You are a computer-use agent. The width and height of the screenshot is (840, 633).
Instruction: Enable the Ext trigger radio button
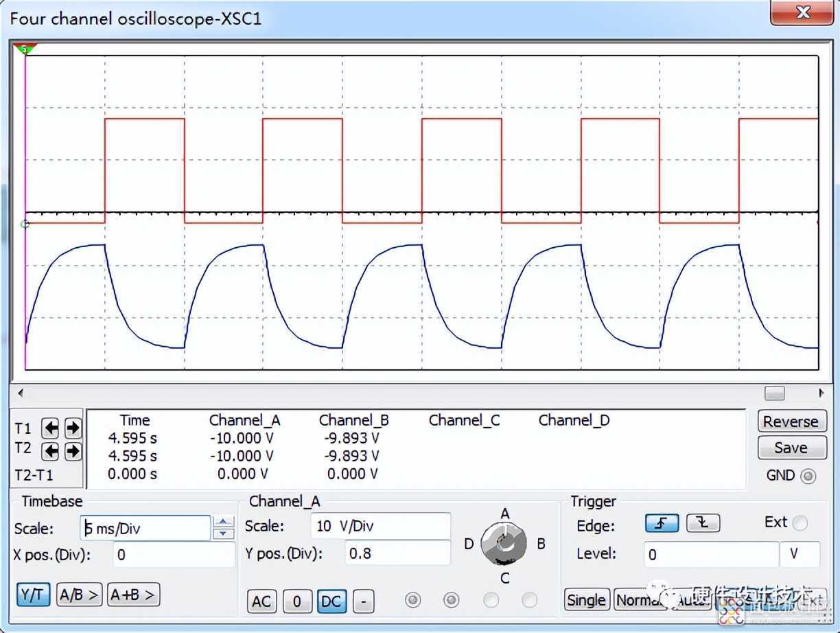pos(800,523)
